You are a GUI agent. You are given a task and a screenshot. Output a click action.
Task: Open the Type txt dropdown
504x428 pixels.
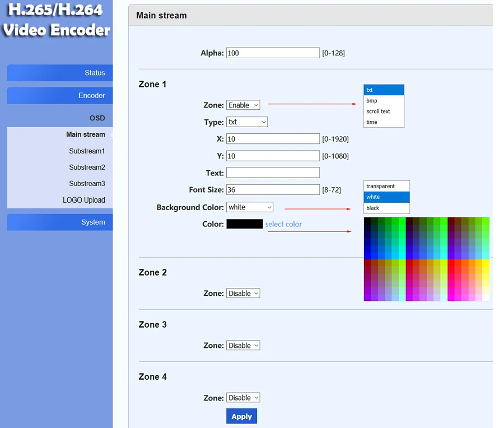click(x=247, y=122)
